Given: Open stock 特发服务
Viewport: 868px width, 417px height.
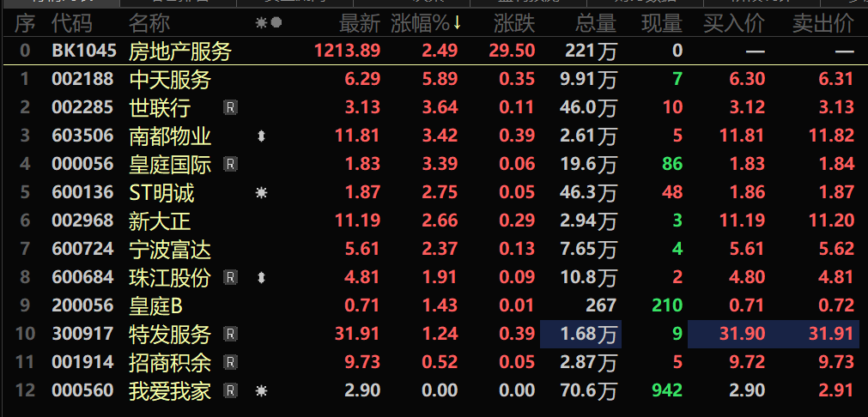Looking at the screenshot, I should (170, 334).
